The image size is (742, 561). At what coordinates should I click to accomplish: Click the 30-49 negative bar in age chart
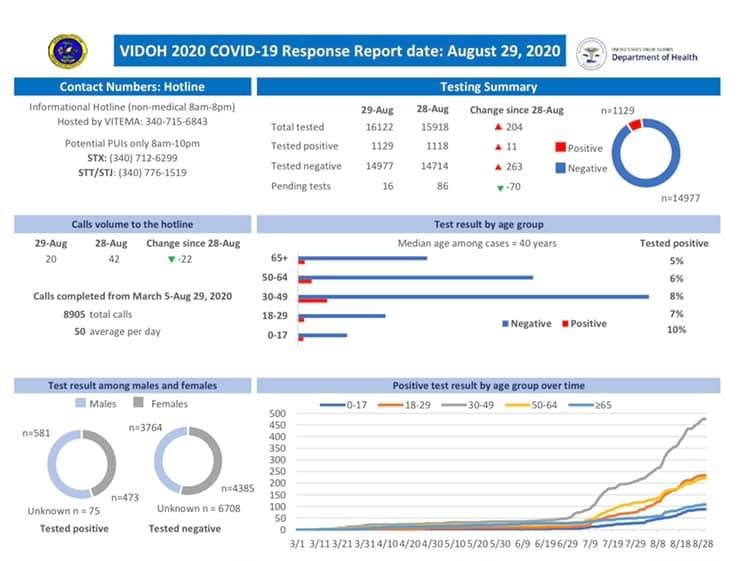point(473,296)
